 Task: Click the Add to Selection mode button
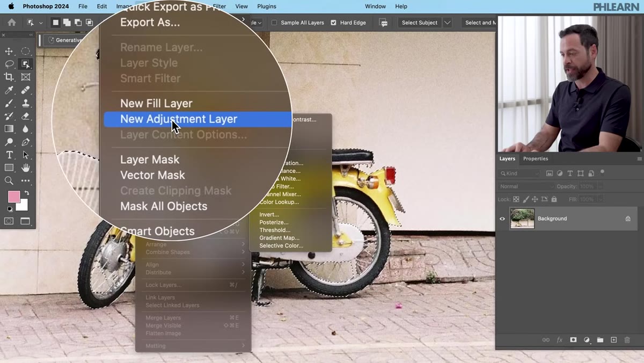point(67,23)
